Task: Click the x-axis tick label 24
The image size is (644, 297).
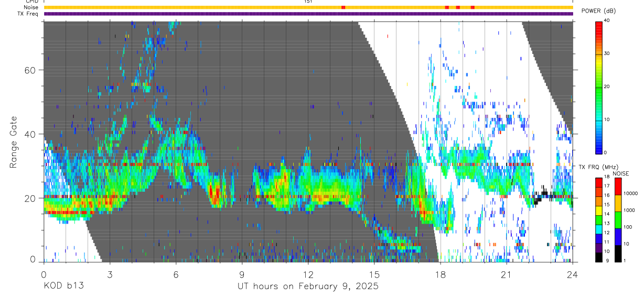Action: [573, 274]
